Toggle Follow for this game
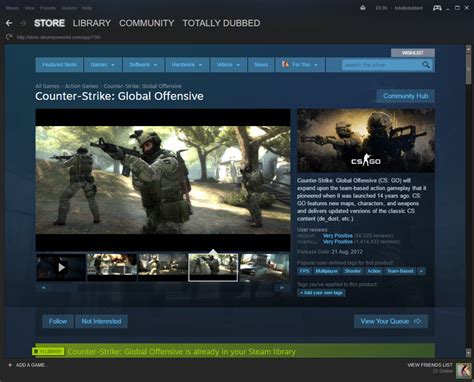The width and height of the screenshot is (474, 382). [x=58, y=321]
